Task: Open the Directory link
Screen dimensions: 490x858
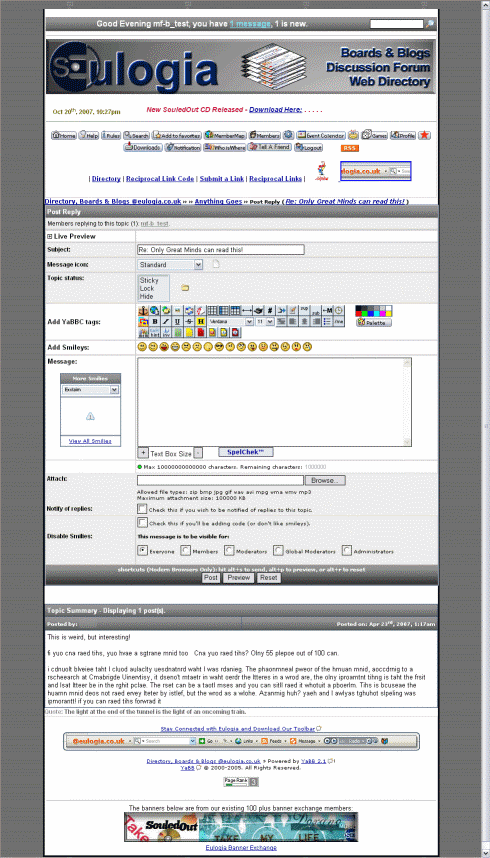Action: (106, 179)
